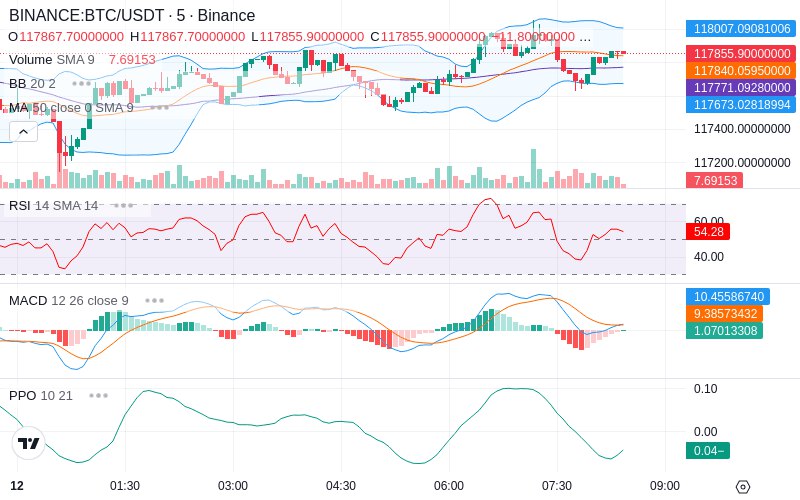
Task: Open more options for BB 20 2
Action: [82, 84]
